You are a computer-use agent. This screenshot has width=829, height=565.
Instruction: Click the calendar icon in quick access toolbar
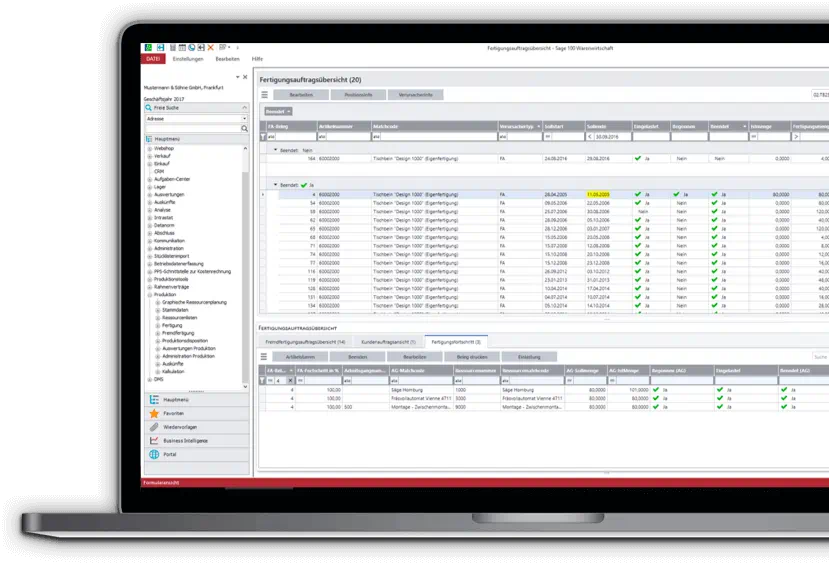pos(182,48)
